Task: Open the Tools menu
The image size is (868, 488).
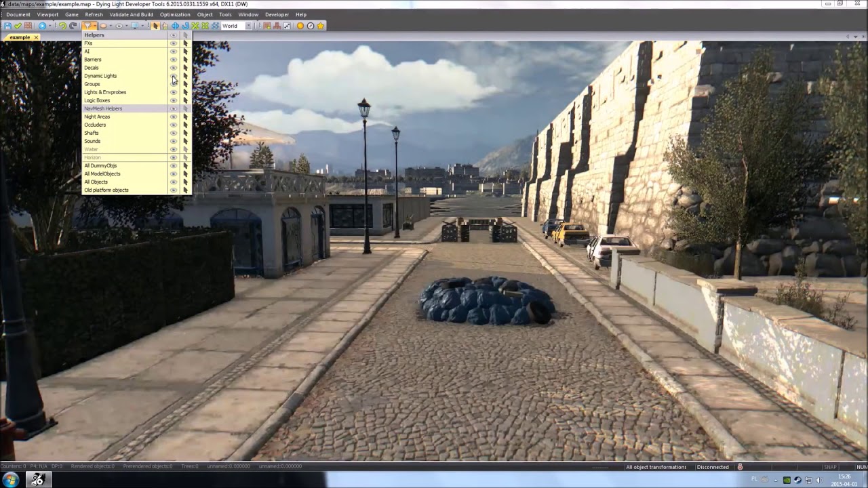Action: (225, 14)
